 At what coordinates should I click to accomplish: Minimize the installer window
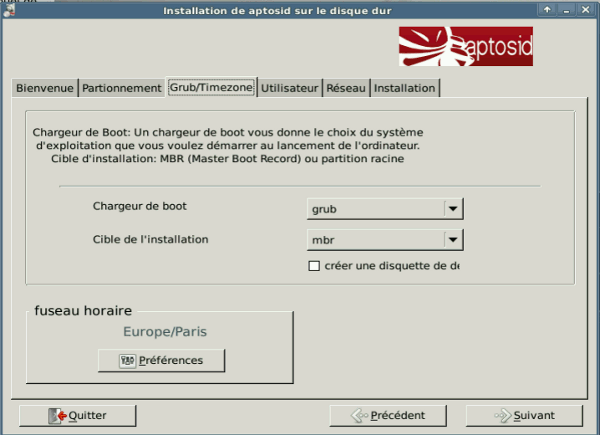click(566, 10)
